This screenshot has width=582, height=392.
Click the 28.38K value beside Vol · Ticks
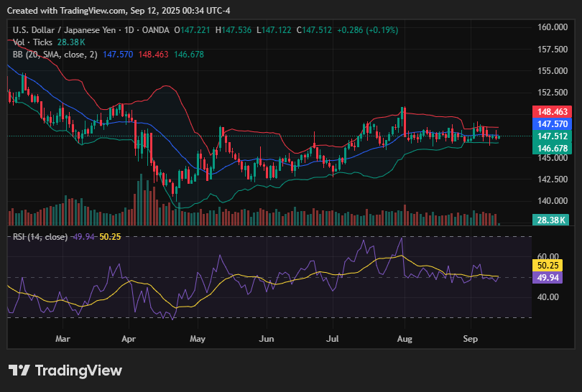pos(71,42)
